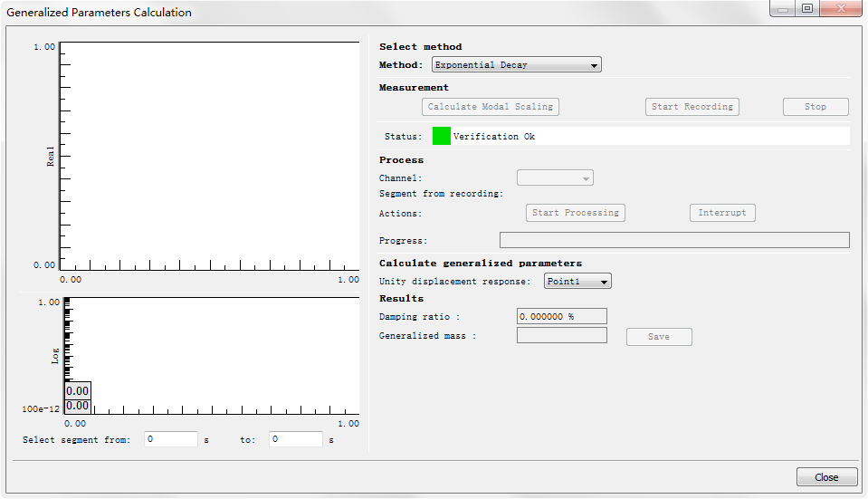Image resolution: width=868 pixels, height=499 pixels.
Task: Open the Method dropdown showing Exponential Decay
Action: pos(516,65)
